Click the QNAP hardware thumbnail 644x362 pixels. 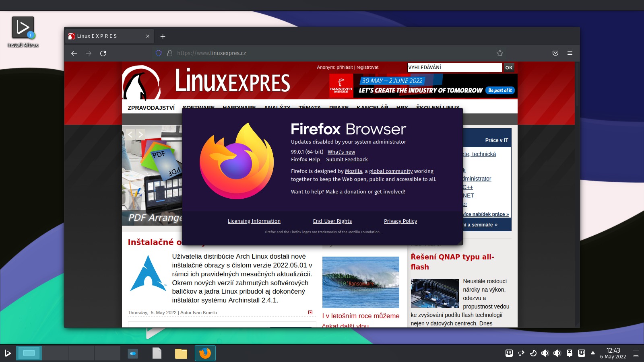pyautogui.click(x=435, y=293)
